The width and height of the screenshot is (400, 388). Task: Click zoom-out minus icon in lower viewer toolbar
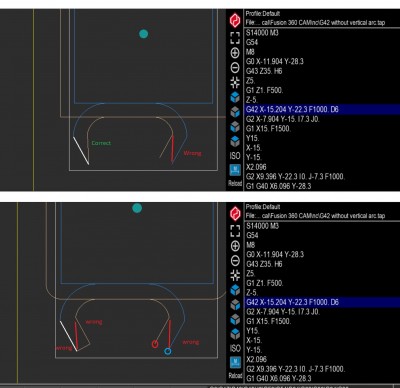(235, 260)
